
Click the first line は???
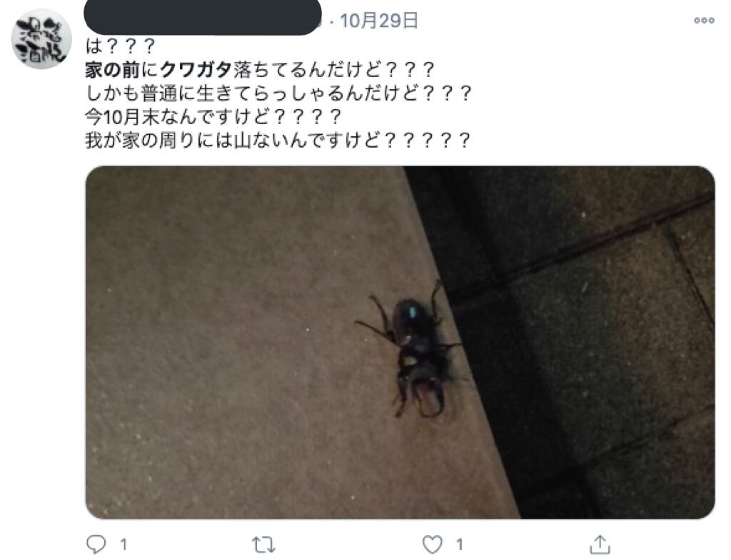click(x=120, y=46)
